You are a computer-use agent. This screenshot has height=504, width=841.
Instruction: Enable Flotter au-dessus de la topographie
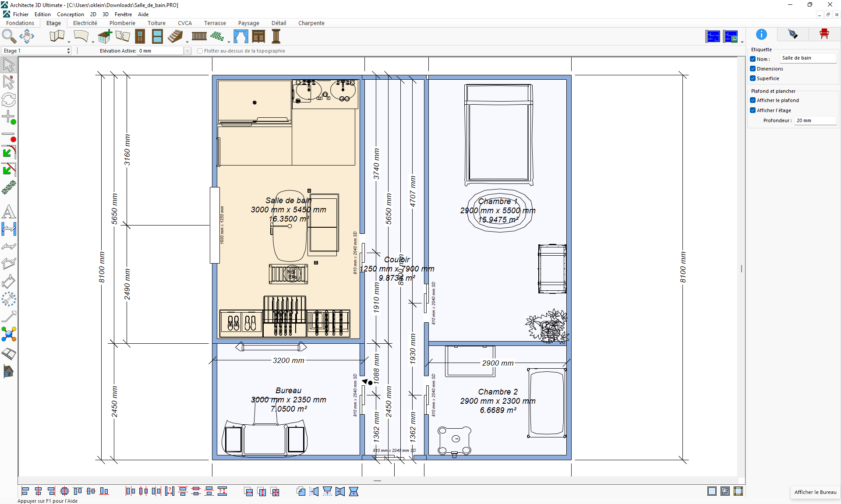click(200, 51)
